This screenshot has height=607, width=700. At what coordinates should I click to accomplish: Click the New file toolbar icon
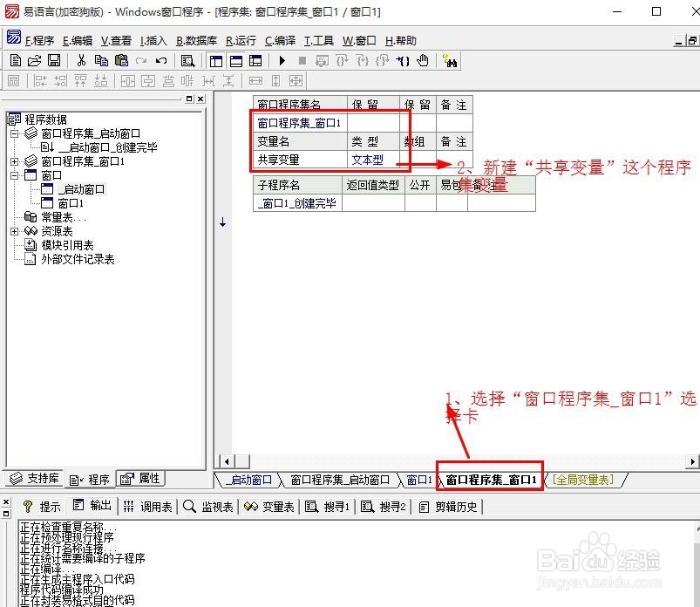tap(15, 60)
